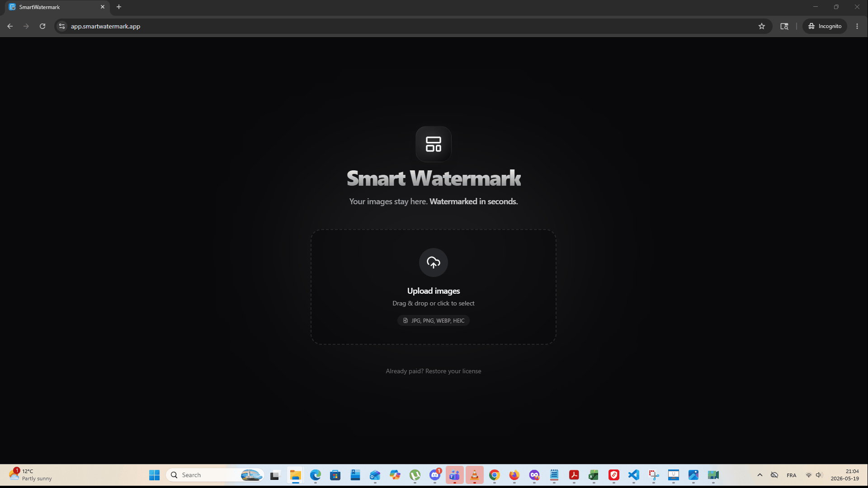The image size is (868, 488).
Task: Show hidden system tray icons
Action: (x=760, y=475)
